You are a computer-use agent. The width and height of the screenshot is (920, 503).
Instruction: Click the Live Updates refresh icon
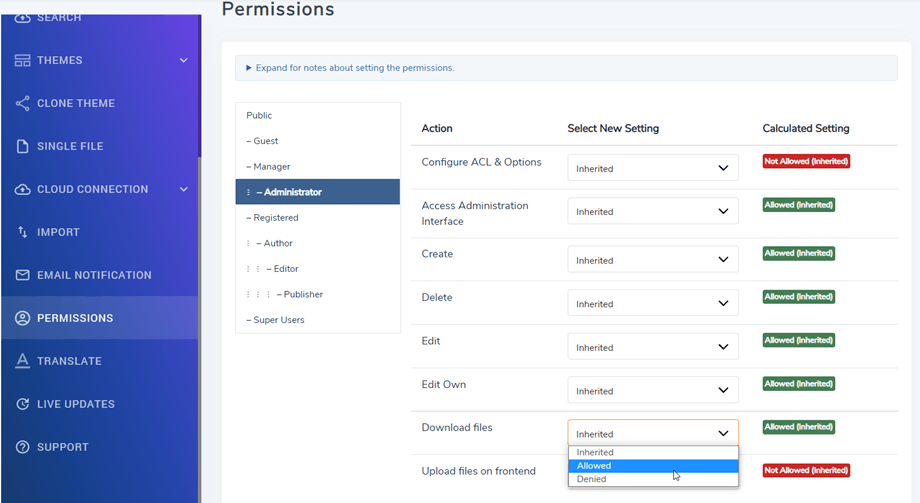(22, 404)
